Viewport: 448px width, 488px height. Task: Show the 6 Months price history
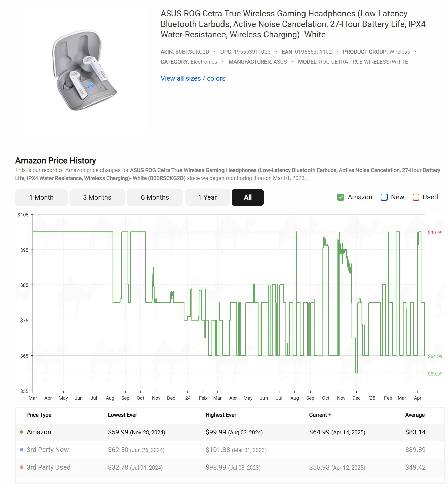point(155,197)
